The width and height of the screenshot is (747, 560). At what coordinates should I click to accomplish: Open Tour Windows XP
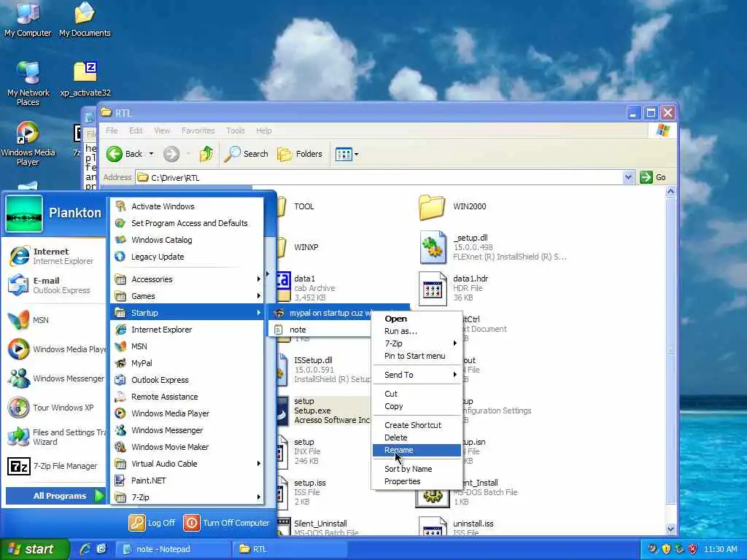[55, 408]
